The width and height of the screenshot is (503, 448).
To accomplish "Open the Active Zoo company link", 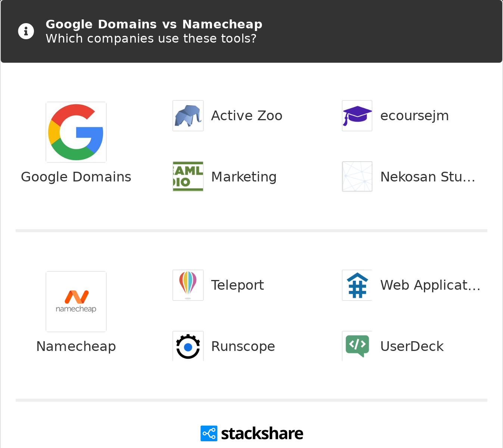I will click(247, 116).
